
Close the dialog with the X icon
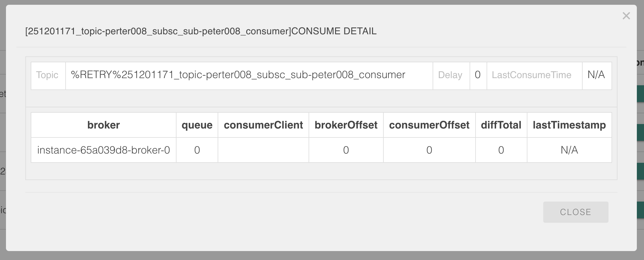[626, 16]
